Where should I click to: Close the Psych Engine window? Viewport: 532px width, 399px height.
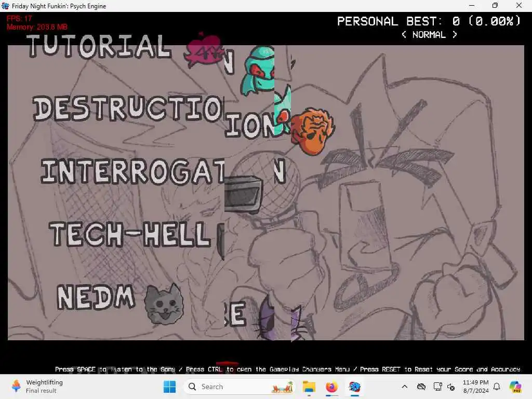(519, 5)
